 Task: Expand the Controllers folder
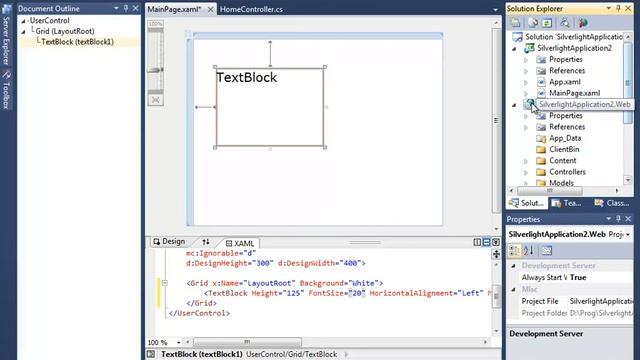pos(526,172)
